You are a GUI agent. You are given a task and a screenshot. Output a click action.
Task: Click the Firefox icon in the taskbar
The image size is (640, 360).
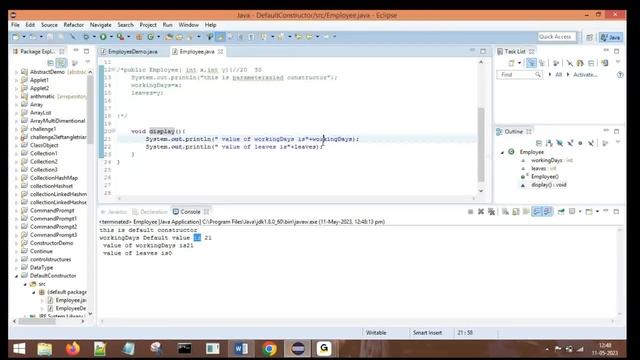click(73, 349)
